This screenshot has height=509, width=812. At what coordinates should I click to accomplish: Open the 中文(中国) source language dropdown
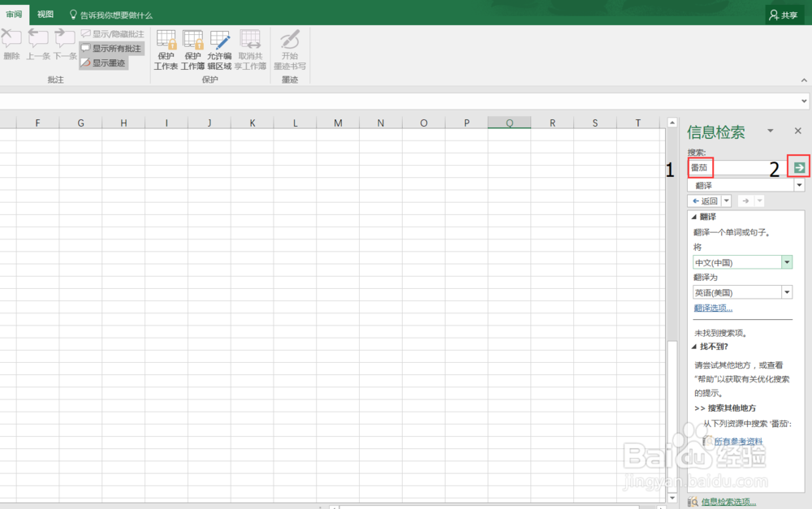[787, 262]
